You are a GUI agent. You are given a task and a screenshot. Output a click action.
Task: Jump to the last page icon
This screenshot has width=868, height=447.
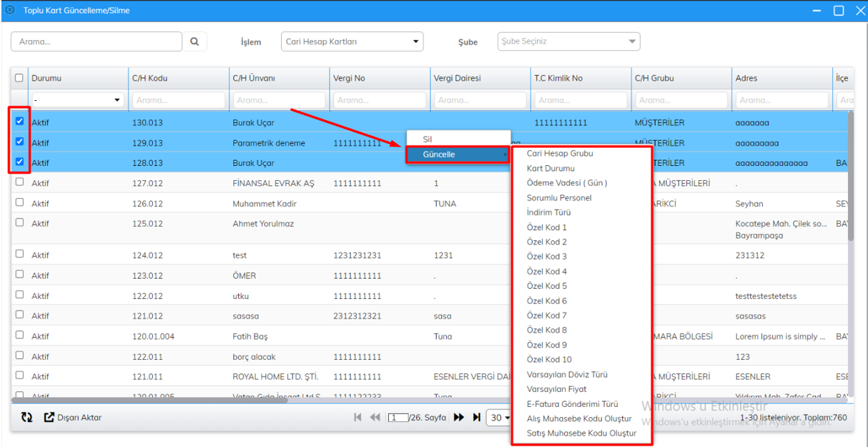pyautogui.click(x=476, y=418)
